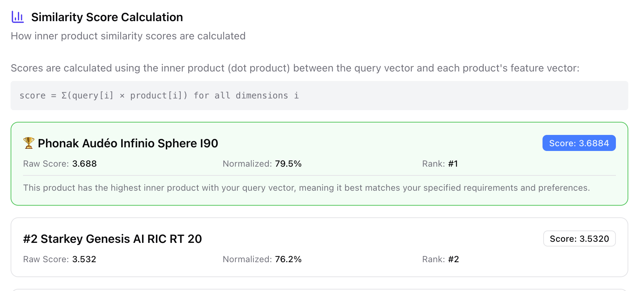Select the Similarity Score Calculation heading
This screenshot has height=291, width=644.
pos(107,17)
